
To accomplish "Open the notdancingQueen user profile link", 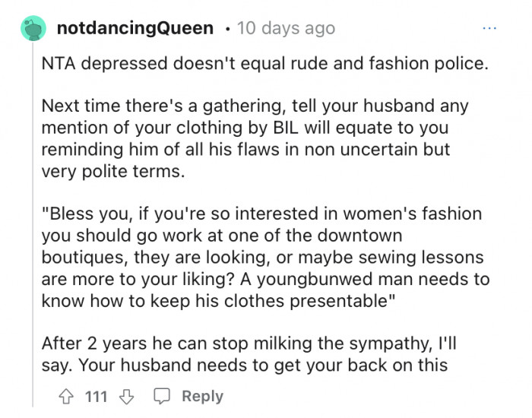I will coord(135,29).
